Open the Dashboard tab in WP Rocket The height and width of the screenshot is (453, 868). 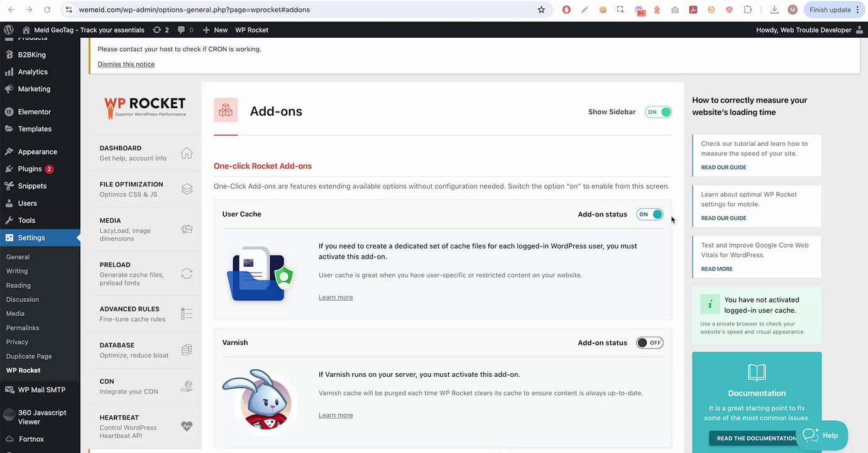[x=145, y=153]
